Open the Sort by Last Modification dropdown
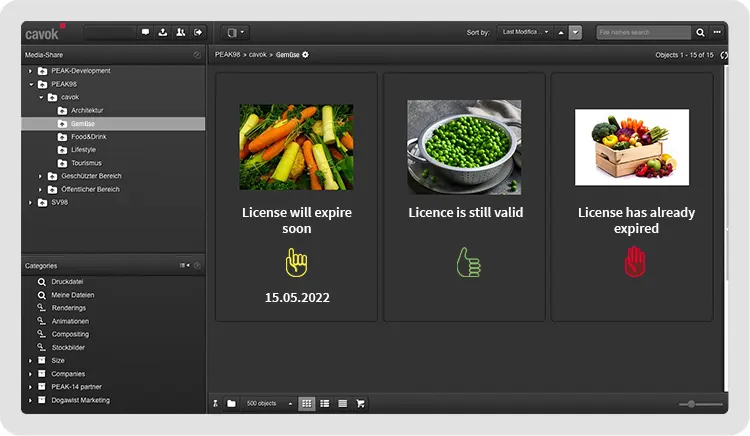750x436 pixels. (x=525, y=32)
